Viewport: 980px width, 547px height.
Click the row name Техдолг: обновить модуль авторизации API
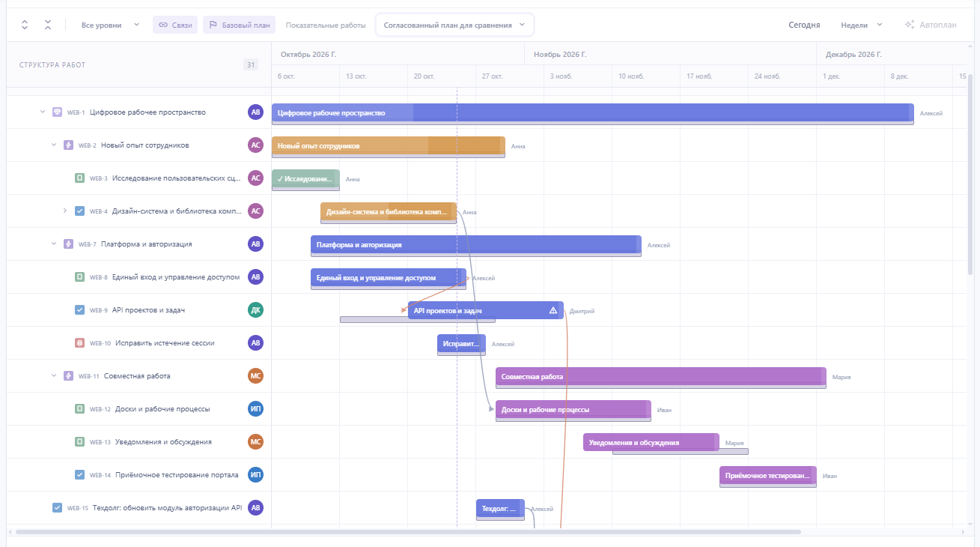(x=168, y=508)
